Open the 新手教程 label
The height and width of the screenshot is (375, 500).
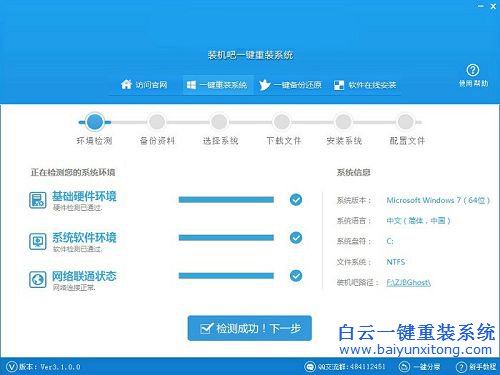click(483, 367)
